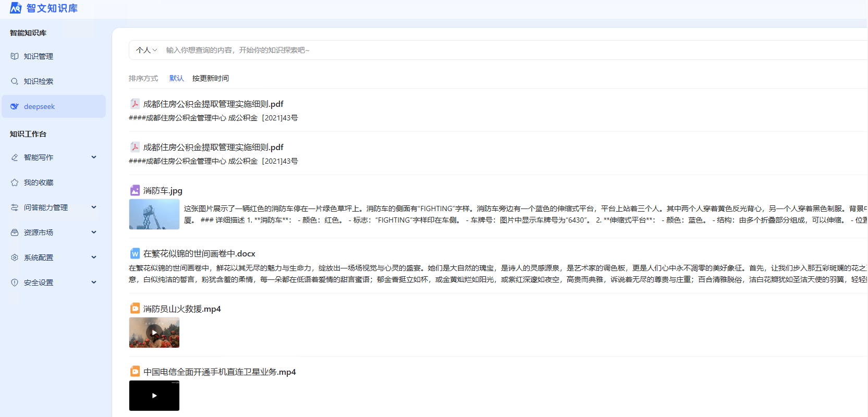868x417 pixels.
Task: Click the video icon beside 中国电信全面开通手机直连卫星业务.mp4
Action: [x=135, y=372]
